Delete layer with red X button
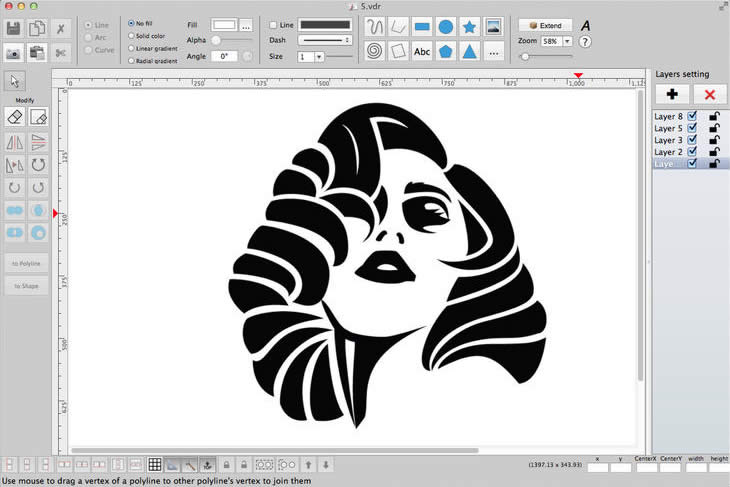 pos(710,95)
